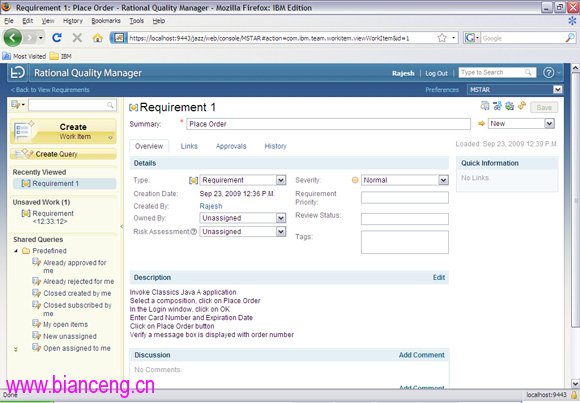
Task: Click the Edit link in Description section
Action: coord(439,278)
